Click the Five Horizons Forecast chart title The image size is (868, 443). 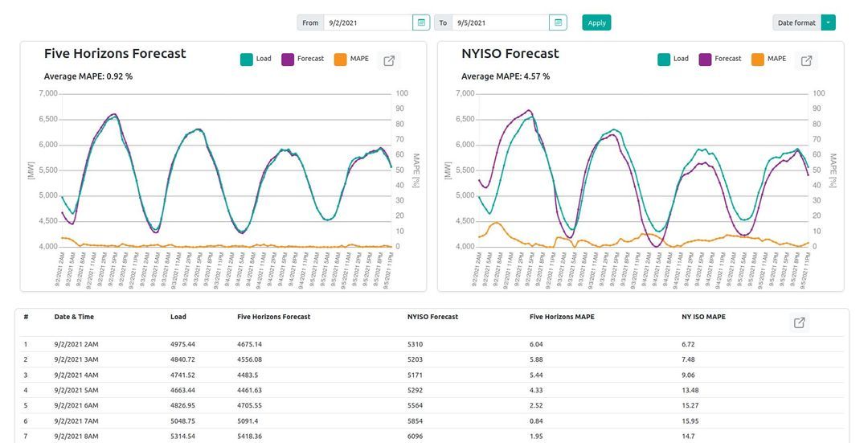click(x=115, y=54)
